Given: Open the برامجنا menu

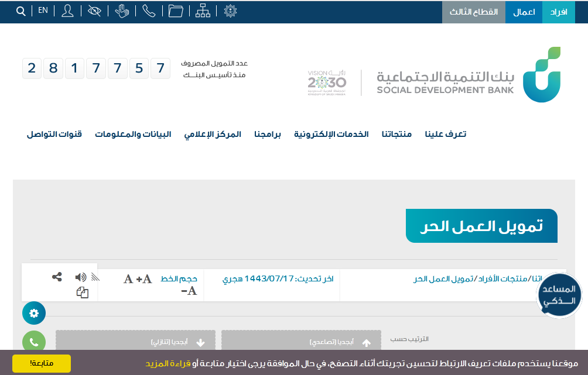Looking at the screenshot, I should point(268,134).
